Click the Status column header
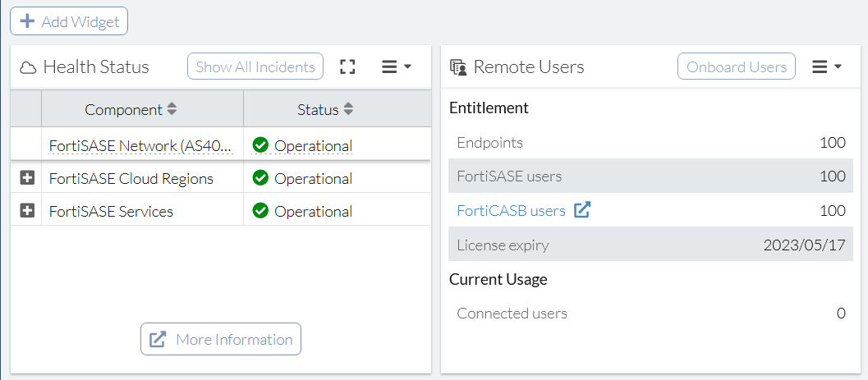The image size is (868, 380). coord(338,109)
